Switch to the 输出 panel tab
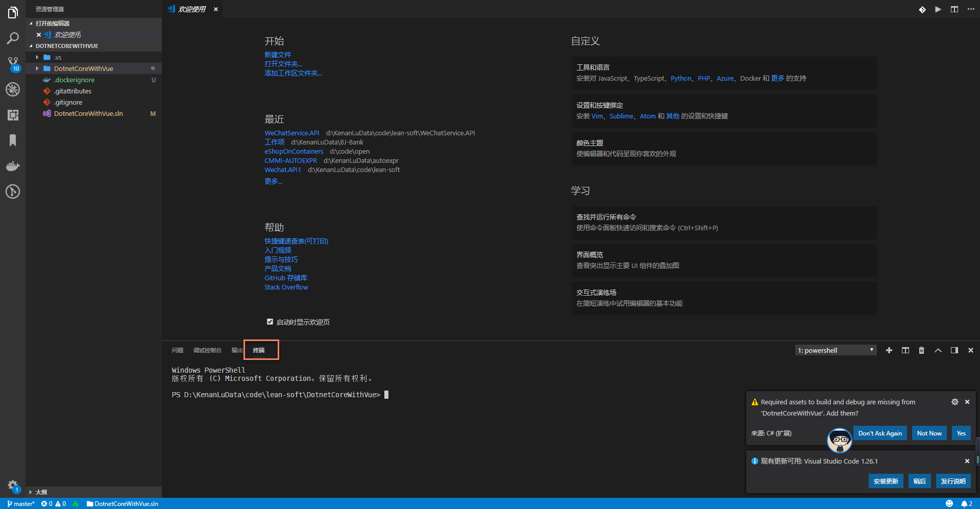This screenshot has height=509, width=980. click(237, 350)
